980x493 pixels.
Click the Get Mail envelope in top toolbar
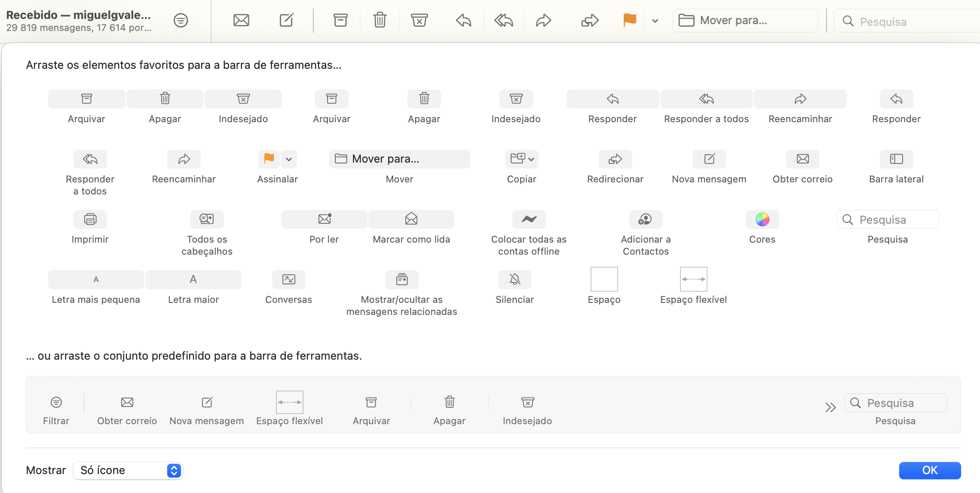tap(241, 20)
